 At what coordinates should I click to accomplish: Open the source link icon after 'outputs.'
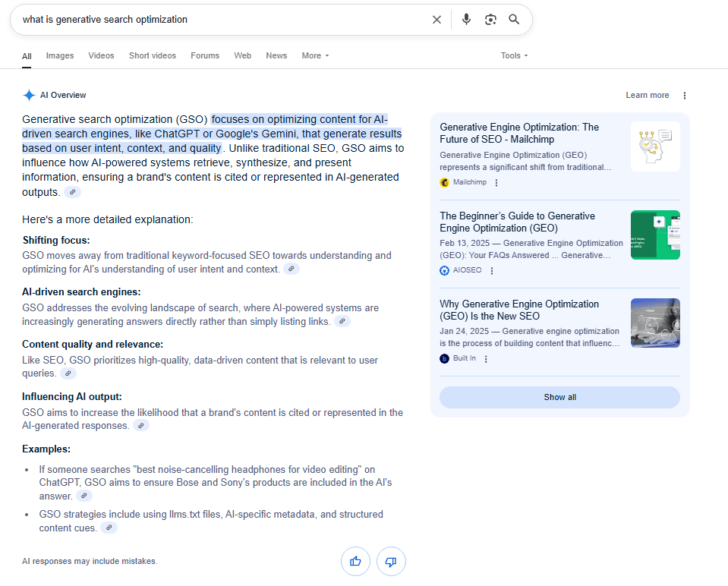pyautogui.click(x=72, y=192)
